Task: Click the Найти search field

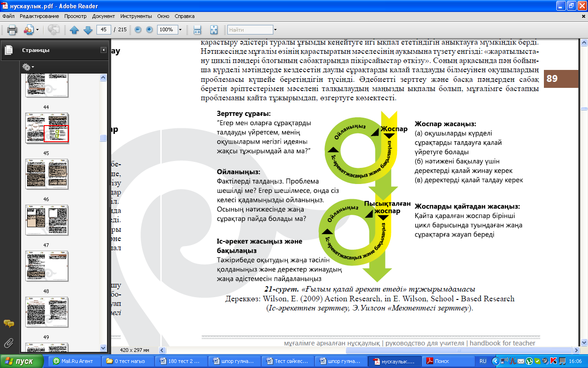Action: [250, 30]
